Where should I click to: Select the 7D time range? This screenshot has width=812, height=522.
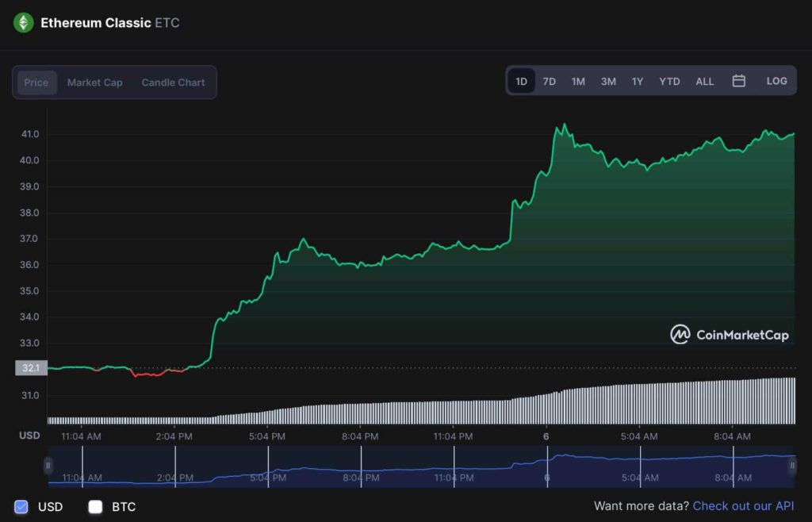click(549, 82)
